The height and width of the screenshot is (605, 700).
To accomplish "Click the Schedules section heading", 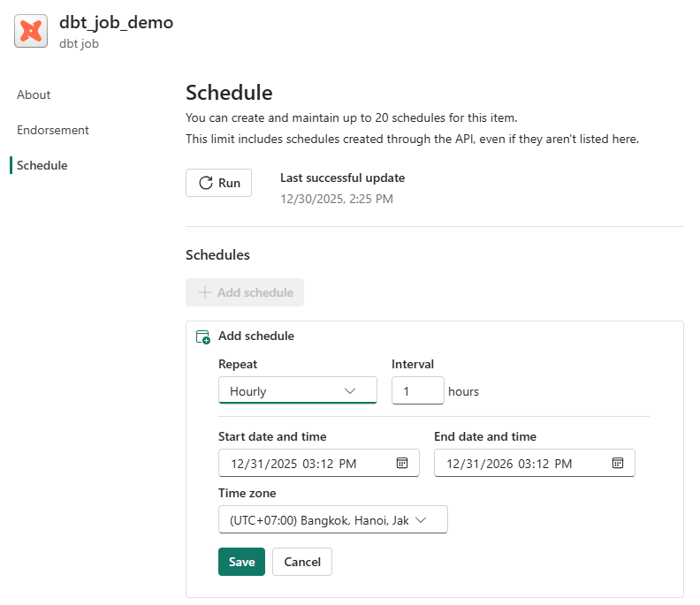I will pos(217,255).
